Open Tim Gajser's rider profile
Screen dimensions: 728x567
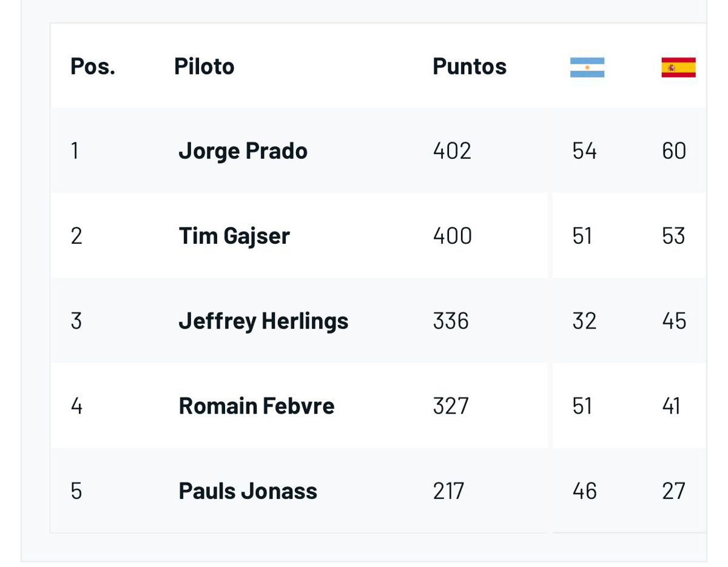pyautogui.click(x=234, y=236)
